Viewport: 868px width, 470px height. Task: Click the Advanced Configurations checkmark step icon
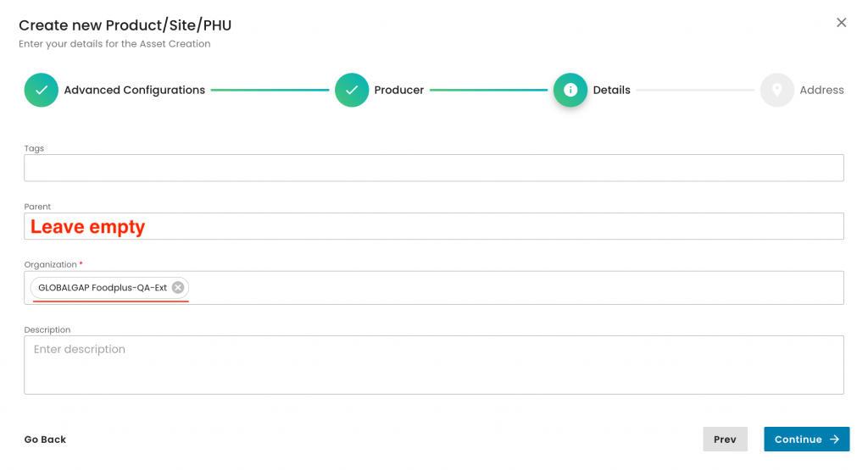point(41,90)
